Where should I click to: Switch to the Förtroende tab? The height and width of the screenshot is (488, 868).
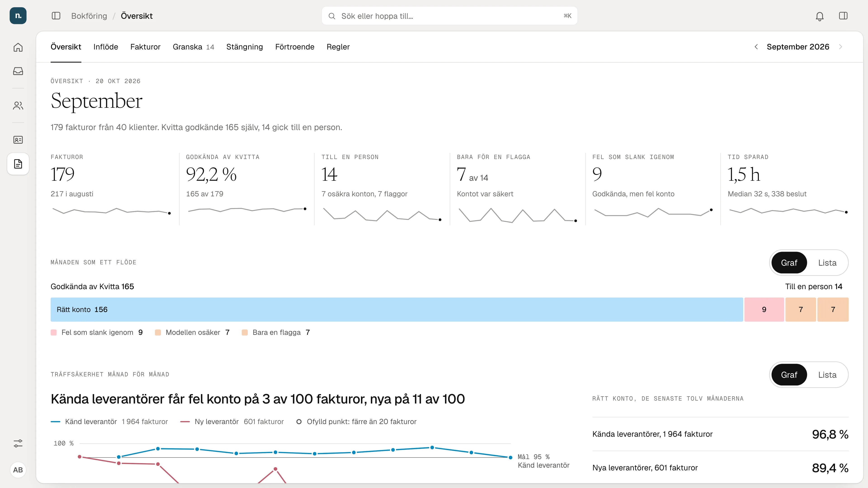tap(295, 47)
